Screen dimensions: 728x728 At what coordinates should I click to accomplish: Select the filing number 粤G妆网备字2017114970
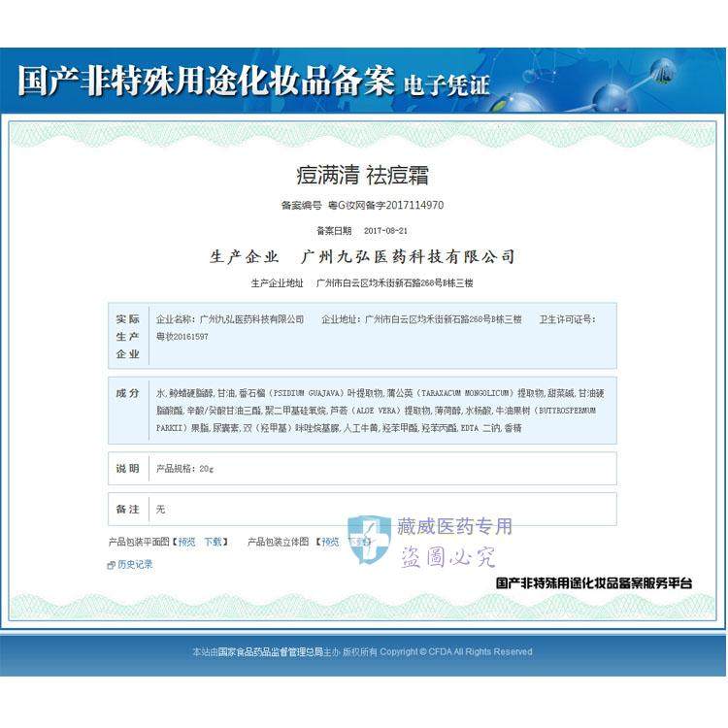coord(385,205)
